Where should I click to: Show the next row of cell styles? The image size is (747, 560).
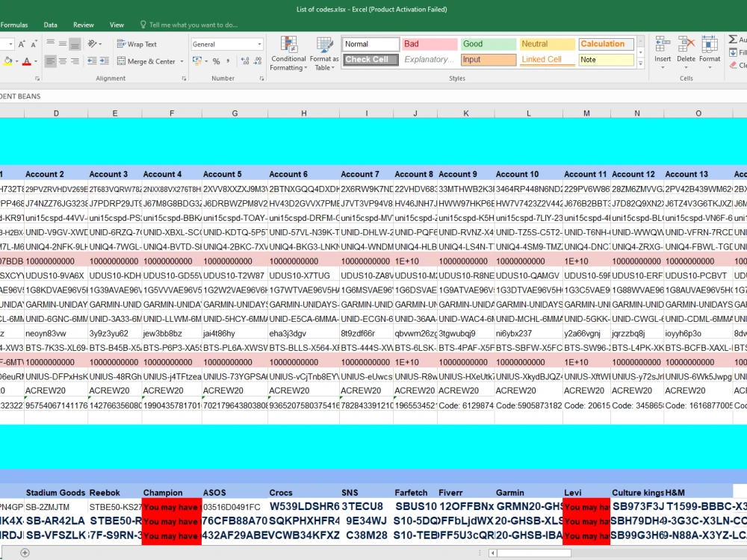pyautogui.click(x=641, y=52)
